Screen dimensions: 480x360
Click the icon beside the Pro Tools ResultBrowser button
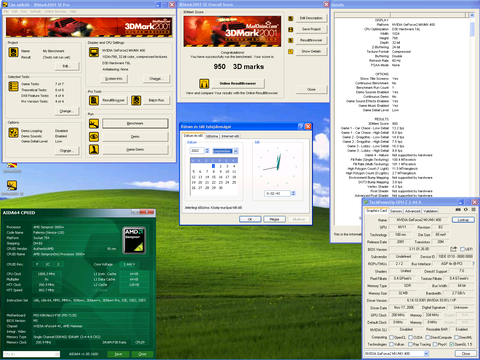click(94, 100)
